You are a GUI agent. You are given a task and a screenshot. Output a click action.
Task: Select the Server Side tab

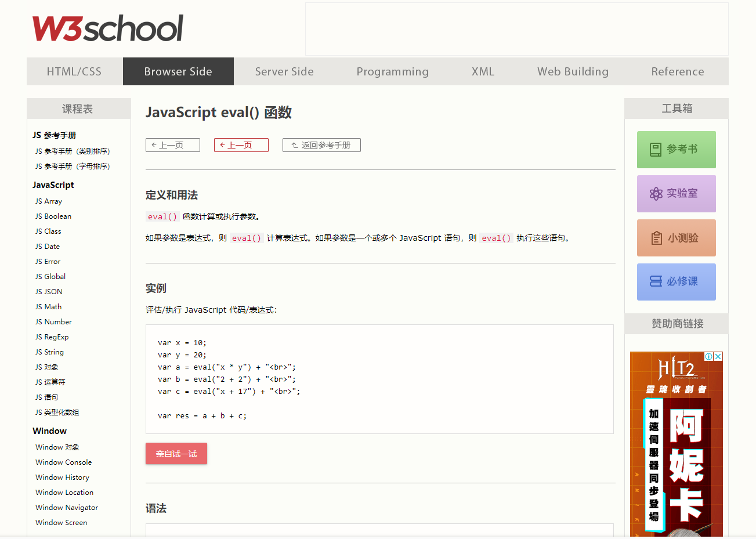pos(284,71)
